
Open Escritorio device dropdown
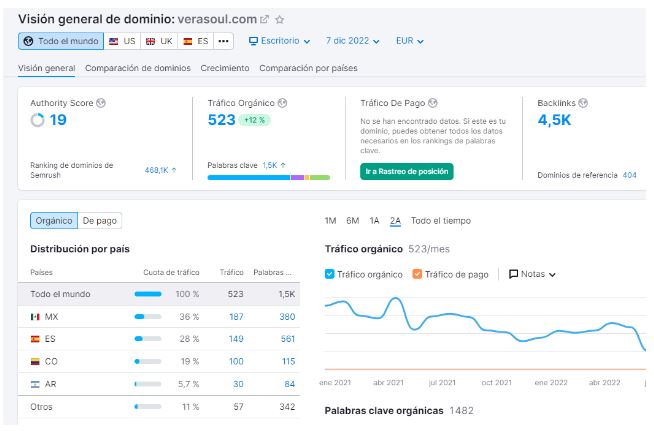coord(279,41)
